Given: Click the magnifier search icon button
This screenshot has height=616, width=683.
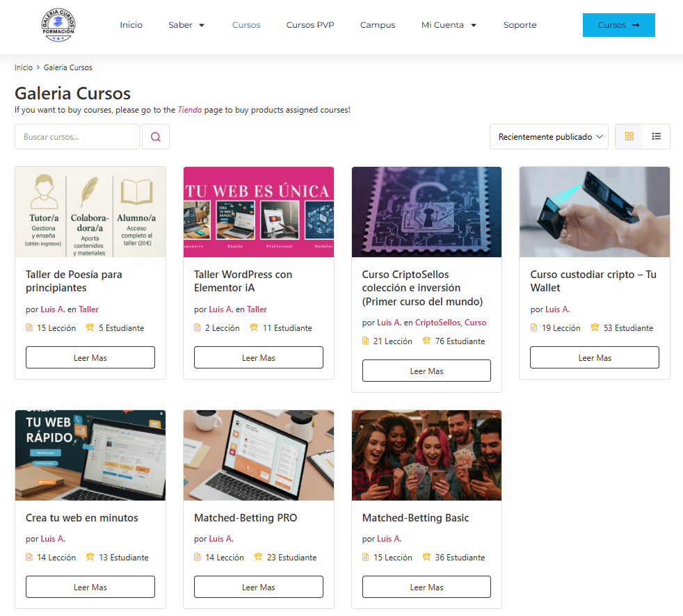Looking at the screenshot, I should pos(156,137).
